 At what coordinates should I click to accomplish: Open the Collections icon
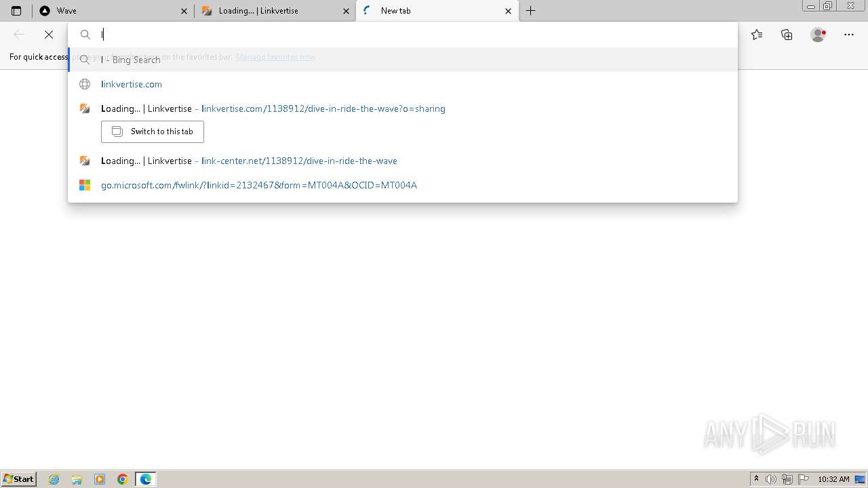click(x=787, y=35)
